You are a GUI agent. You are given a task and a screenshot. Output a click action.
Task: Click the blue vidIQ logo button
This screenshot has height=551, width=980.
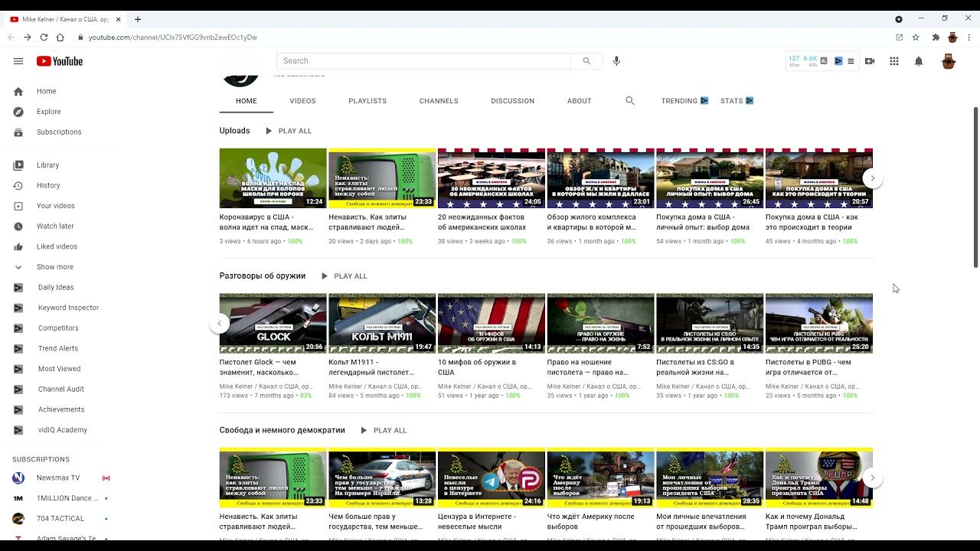[838, 61]
